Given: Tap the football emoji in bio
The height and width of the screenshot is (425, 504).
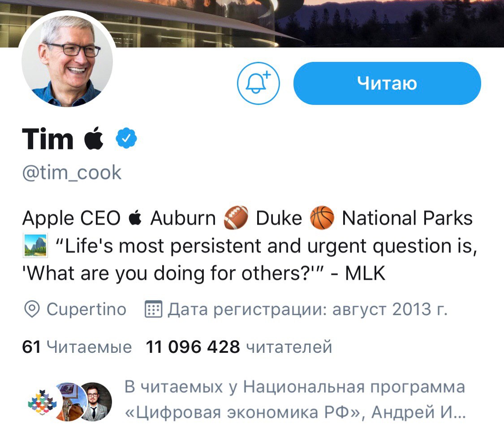Looking at the screenshot, I should click(236, 218).
